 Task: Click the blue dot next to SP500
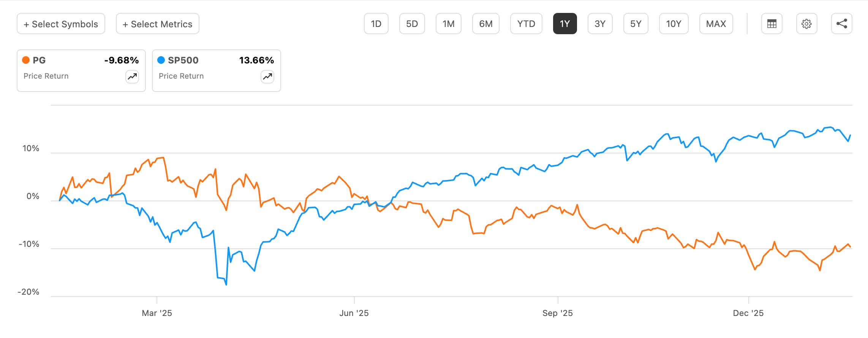click(161, 60)
